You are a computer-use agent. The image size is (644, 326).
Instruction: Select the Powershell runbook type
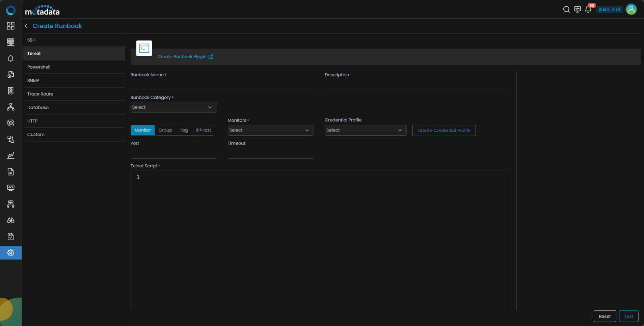point(39,67)
